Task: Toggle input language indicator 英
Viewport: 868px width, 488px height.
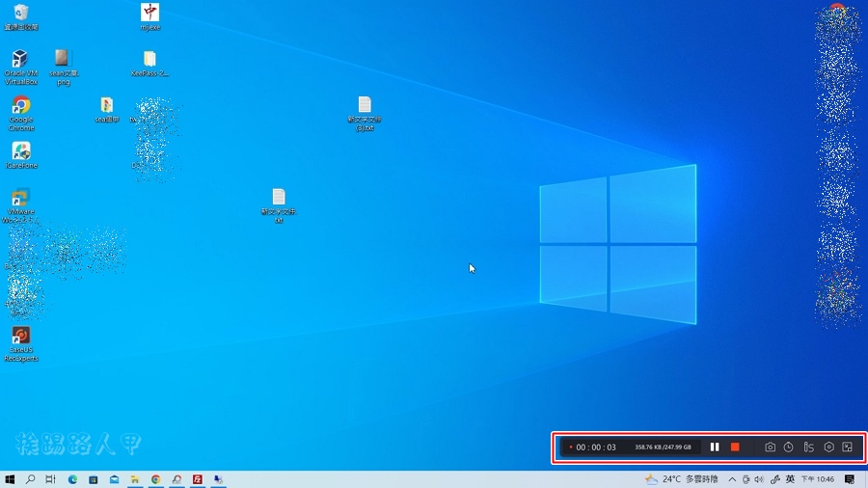Action: point(790,479)
